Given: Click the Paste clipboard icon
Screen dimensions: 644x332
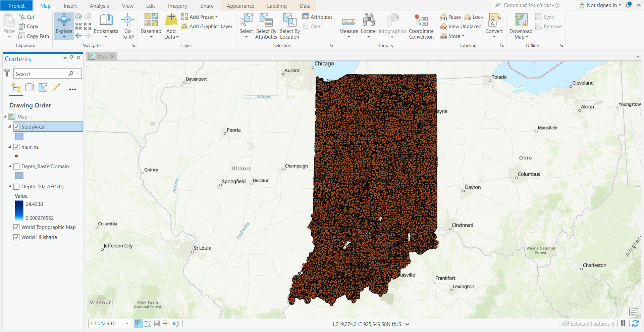Looking at the screenshot, I should [9, 20].
